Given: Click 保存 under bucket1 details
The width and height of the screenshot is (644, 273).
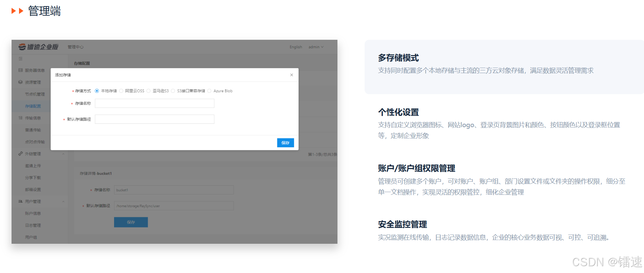Looking at the screenshot, I should point(131,222).
